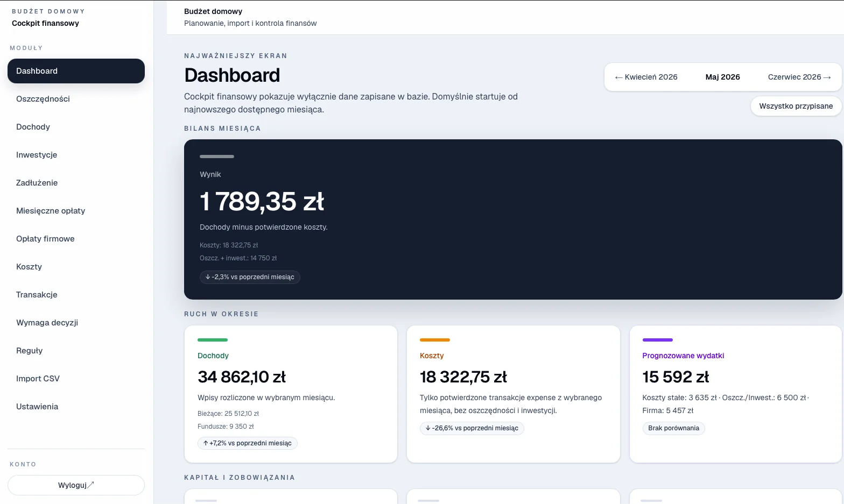
Task: Click the Wyloguj button
Action: coord(76,485)
